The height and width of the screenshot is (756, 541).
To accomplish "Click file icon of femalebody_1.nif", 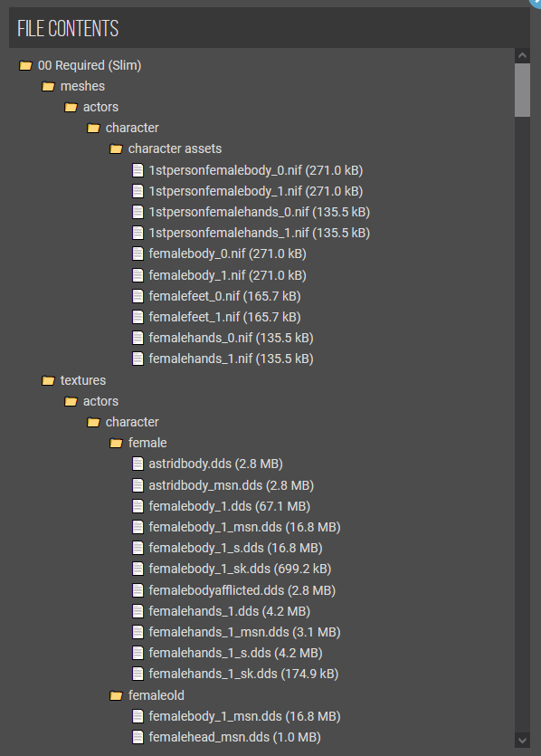I will click(138, 275).
